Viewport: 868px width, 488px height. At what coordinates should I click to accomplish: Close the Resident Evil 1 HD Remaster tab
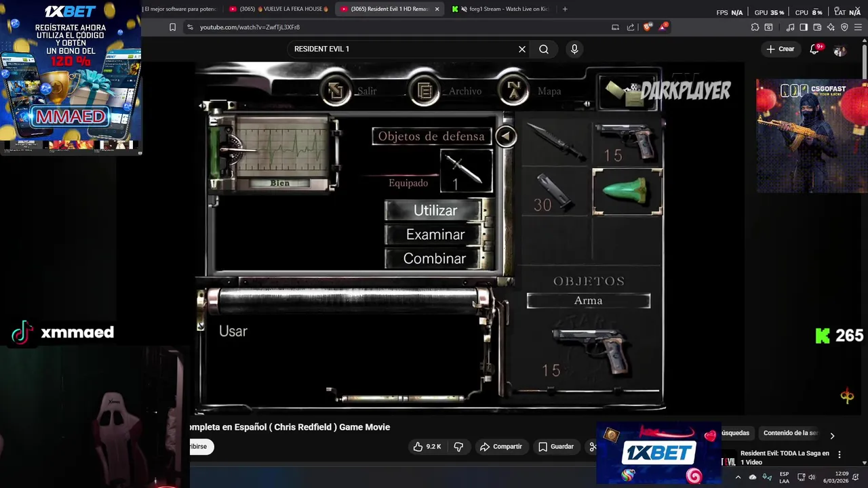click(437, 9)
